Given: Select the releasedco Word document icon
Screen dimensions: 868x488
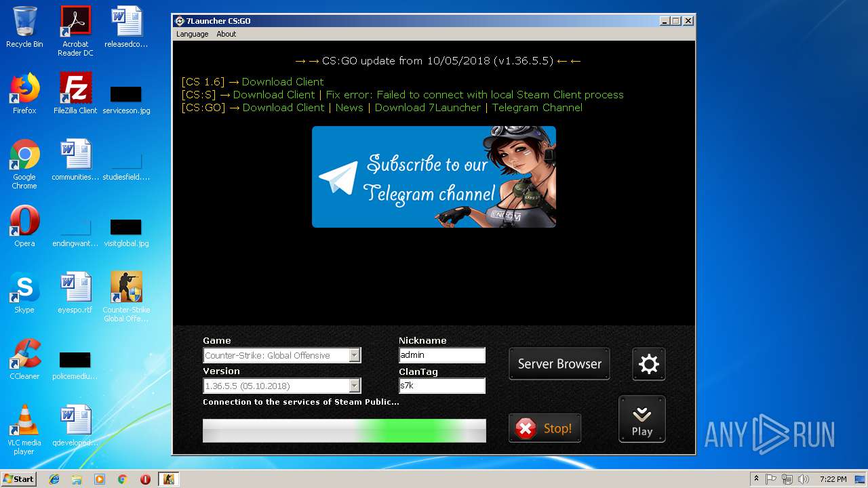Looking at the screenshot, I should click(126, 28).
